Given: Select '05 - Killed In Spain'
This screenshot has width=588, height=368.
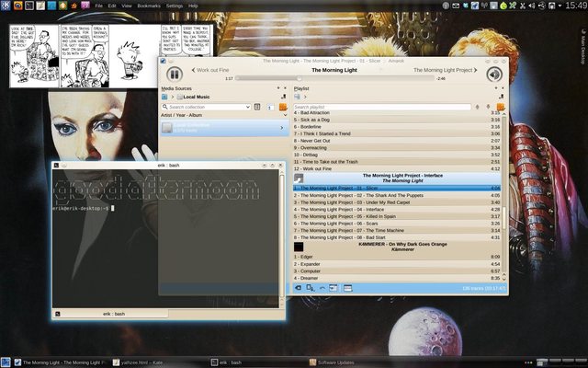Looking at the screenshot, I should click(397, 217).
